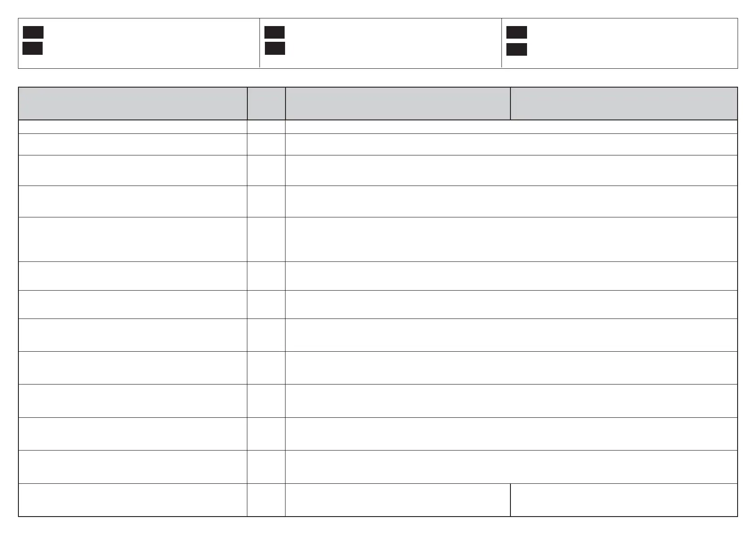
Task: Select the narrow second gray header cell
Action: pos(266,104)
